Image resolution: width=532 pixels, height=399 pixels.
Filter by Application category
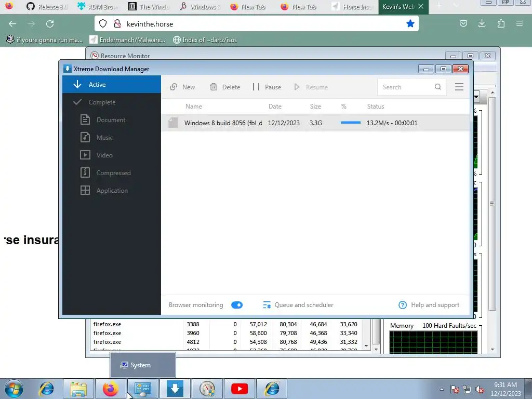tap(111, 190)
